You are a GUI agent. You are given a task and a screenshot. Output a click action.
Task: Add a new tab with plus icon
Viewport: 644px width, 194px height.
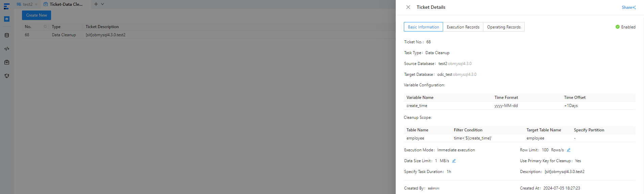96,4
